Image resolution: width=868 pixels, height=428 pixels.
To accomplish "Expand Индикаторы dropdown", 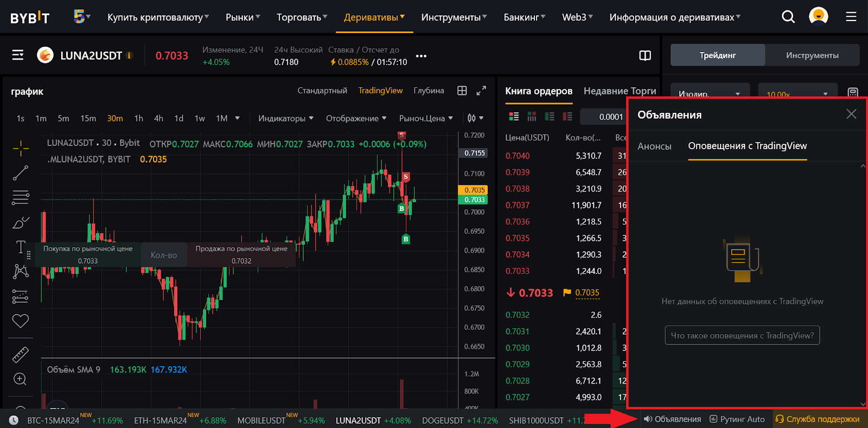I will (286, 118).
